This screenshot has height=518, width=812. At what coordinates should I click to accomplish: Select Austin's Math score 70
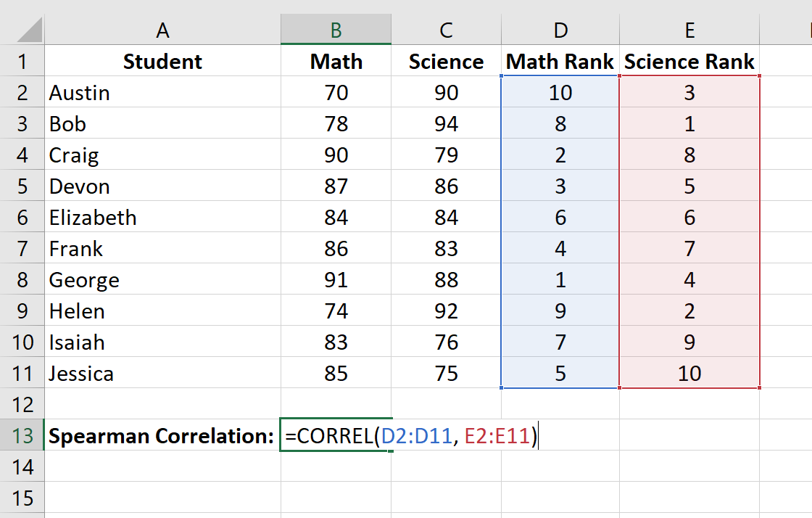tap(336, 92)
